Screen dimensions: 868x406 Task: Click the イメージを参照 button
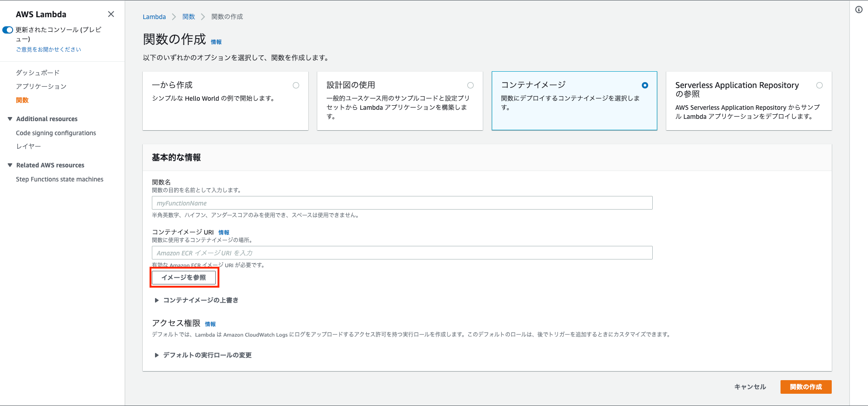pos(184,278)
